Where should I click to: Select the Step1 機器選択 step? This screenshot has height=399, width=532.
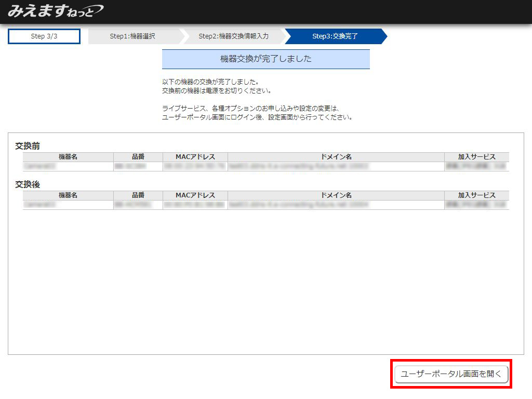point(132,36)
